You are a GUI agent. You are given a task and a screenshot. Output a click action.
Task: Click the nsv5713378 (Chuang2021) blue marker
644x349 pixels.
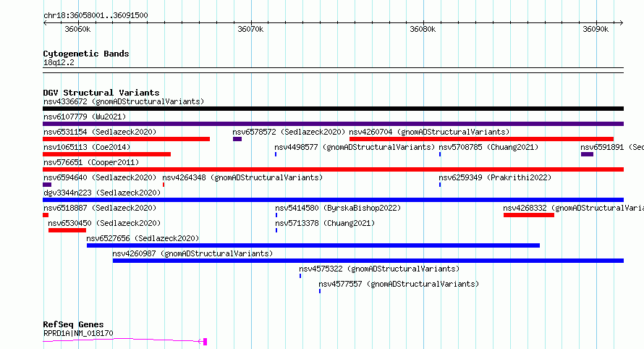point(276,230)
